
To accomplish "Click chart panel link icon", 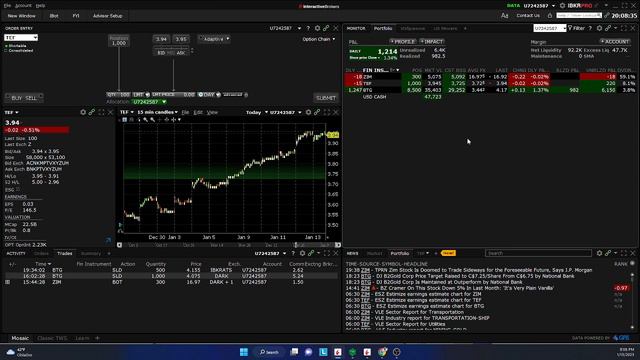I will [x=317, y=112].
